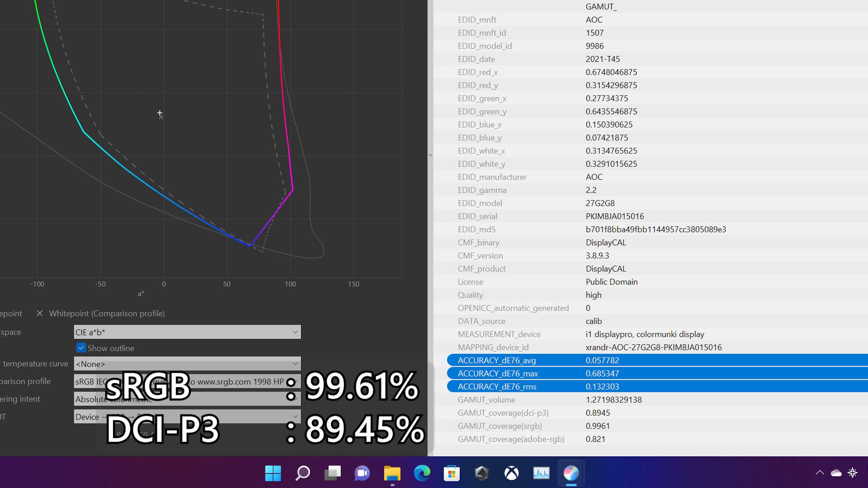Select the GAMUT_coverage(dci-p3) row
Screen dimensions: 868x488
pos(651,413)
